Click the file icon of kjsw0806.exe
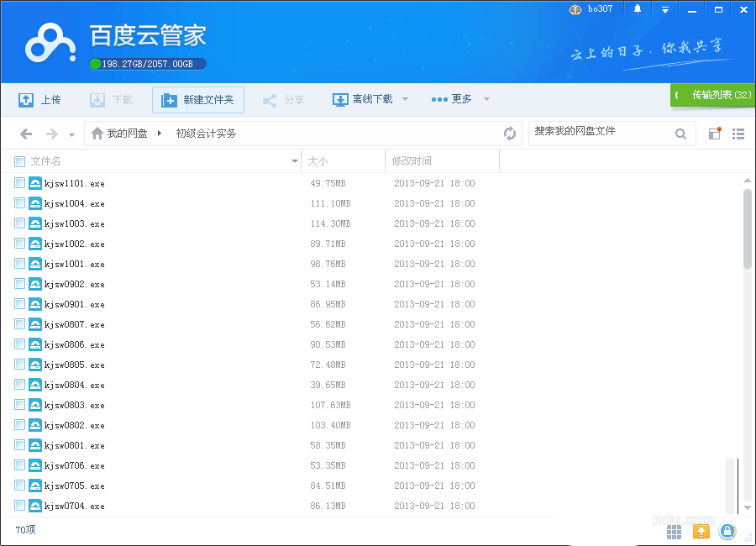This screenshot has width=756, height=546. [35, 344]
